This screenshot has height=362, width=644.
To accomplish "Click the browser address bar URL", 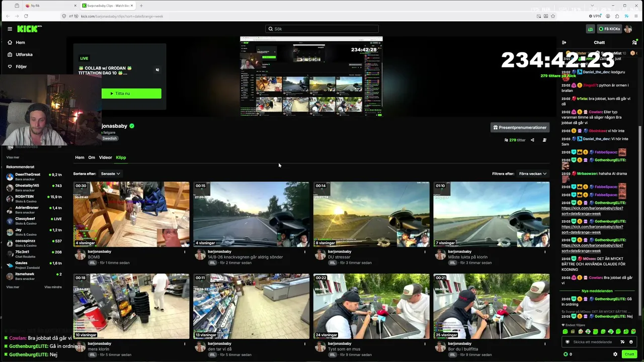I will (122, 16).
